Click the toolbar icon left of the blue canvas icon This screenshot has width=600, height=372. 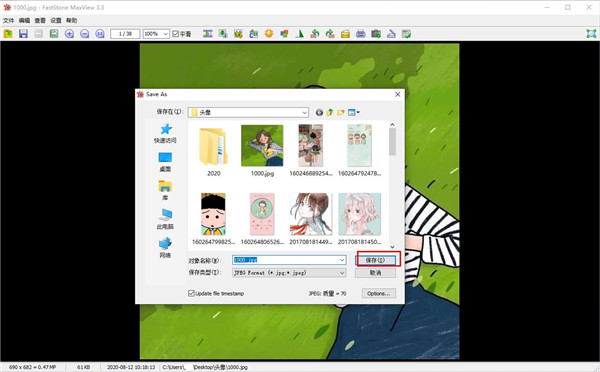coord(238,34)
